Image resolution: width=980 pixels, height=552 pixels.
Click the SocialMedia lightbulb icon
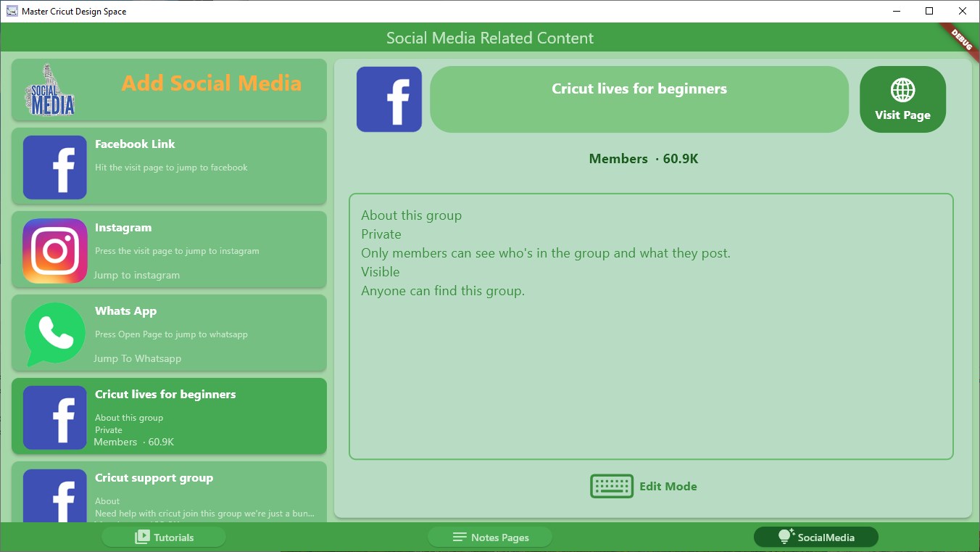[x=785, y=537]
